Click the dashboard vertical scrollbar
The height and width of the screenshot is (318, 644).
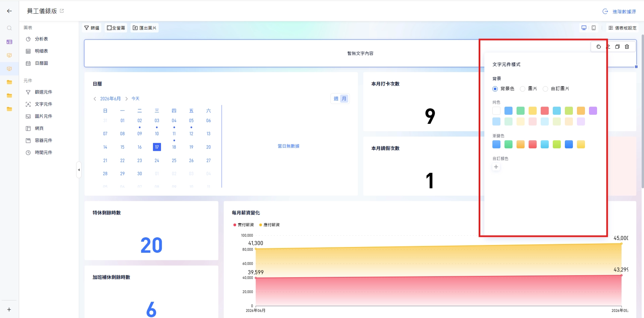[x=642, y=111]
